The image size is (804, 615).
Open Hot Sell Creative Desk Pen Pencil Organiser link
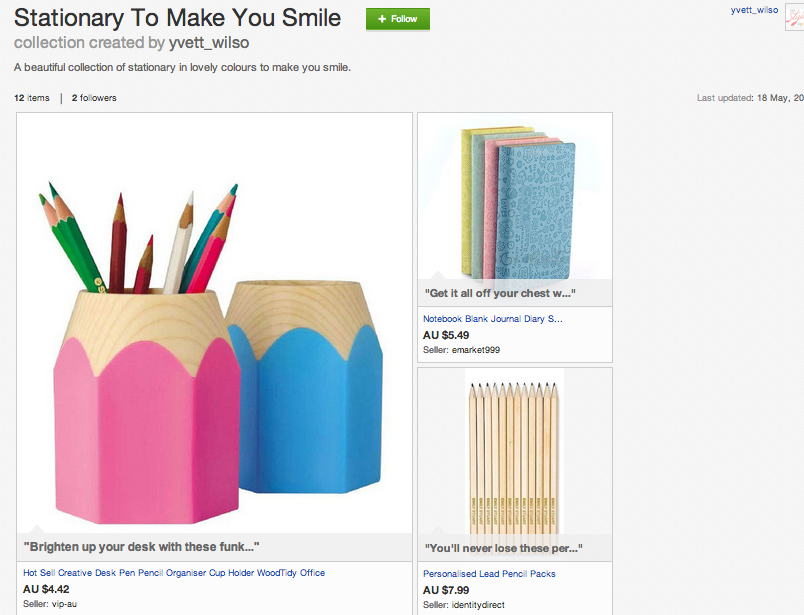coord(174,572)
